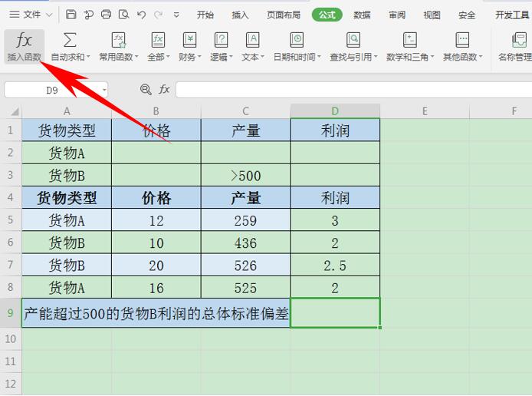532x396 pixels.
Task: Open the Other Functions (其他函数) icon
Action: point(462,41)
